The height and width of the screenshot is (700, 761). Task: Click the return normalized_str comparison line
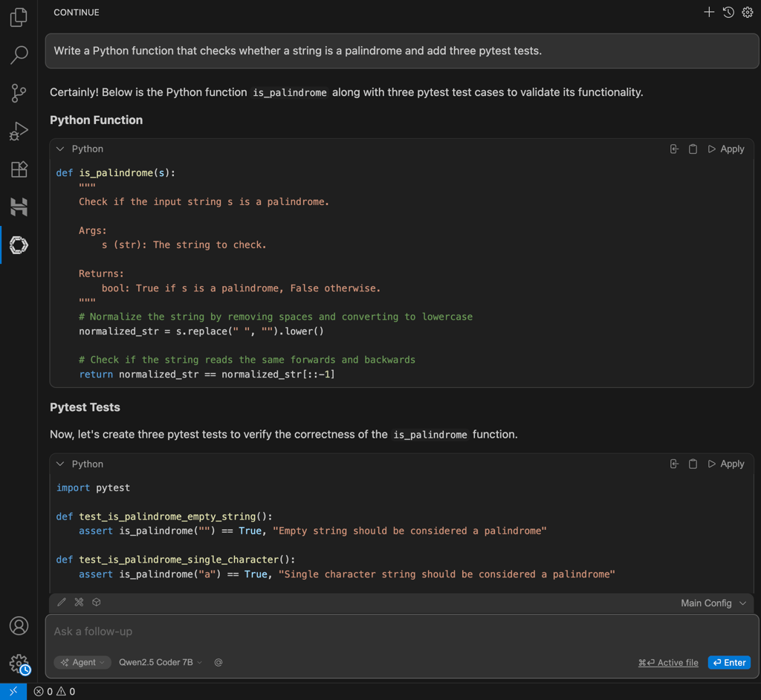(x=207, y=375)
